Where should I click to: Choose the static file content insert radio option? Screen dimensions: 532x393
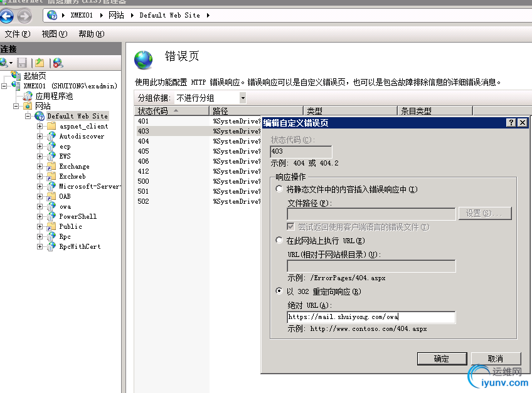278,188
